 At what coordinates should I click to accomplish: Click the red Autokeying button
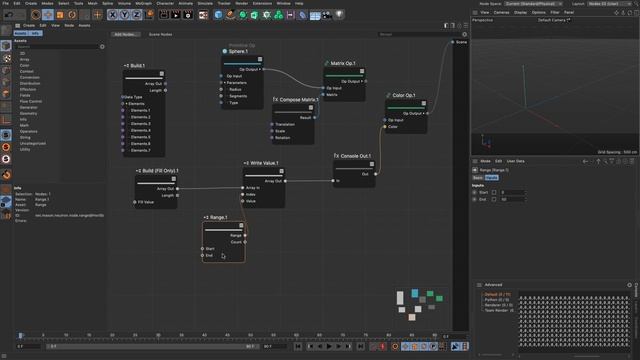(x=382, y=347)
